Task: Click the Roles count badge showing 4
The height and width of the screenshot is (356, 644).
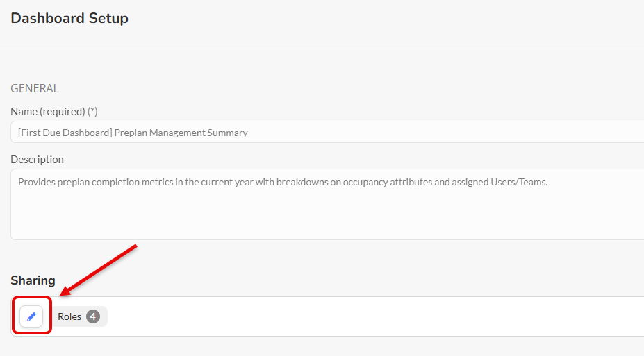Action: (x=93, y=316)
